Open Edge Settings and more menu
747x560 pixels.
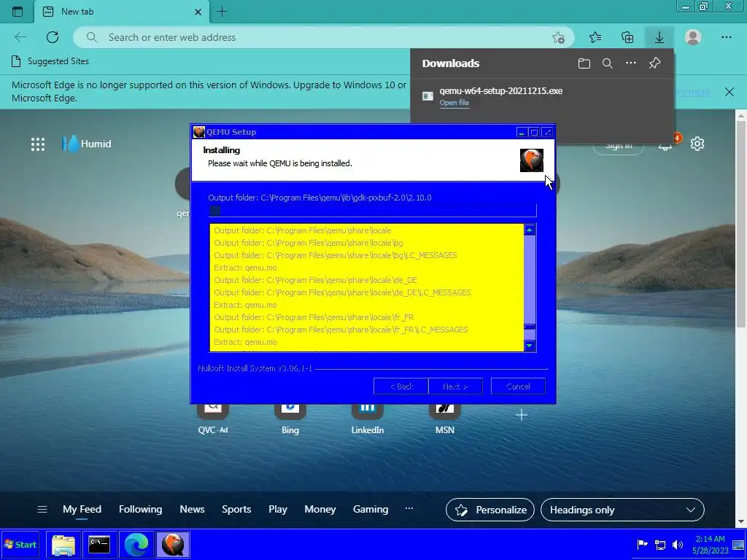pos(726,37)
